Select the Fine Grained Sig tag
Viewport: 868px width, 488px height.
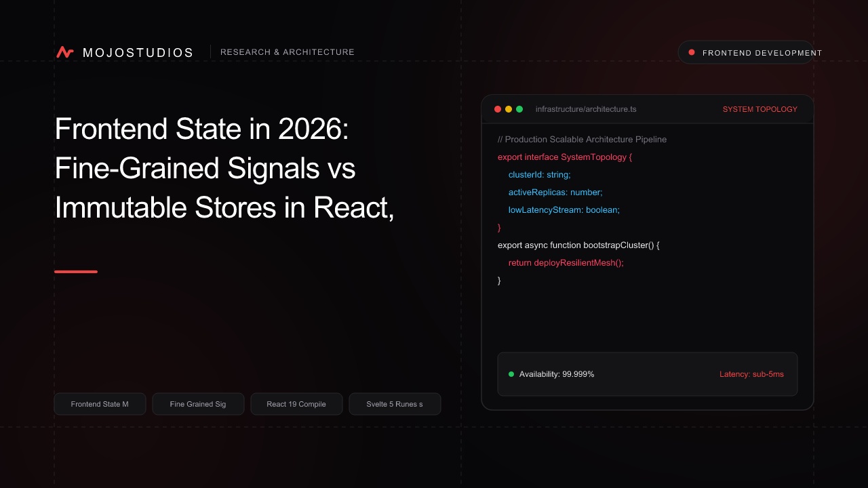(x=198, y=404)
